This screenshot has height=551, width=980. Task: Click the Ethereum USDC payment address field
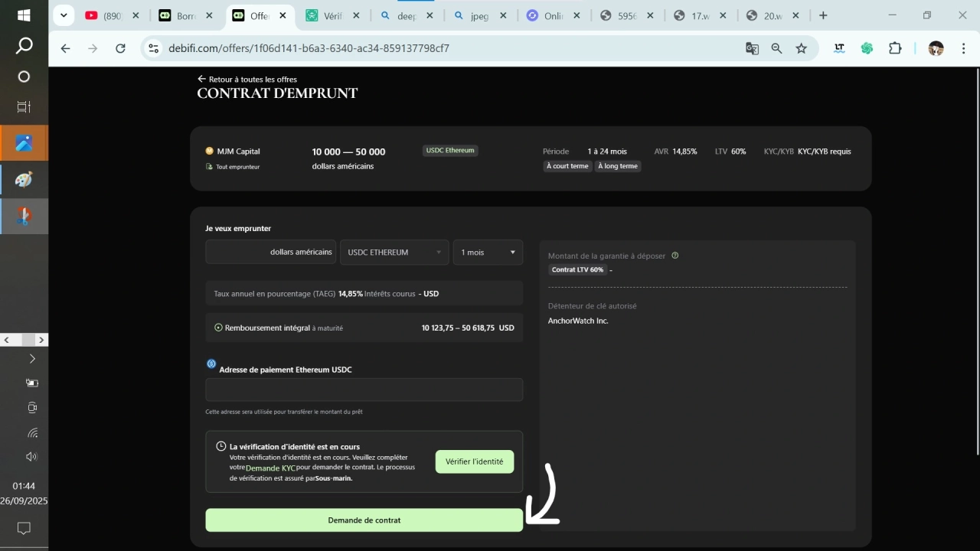[364, 390]
